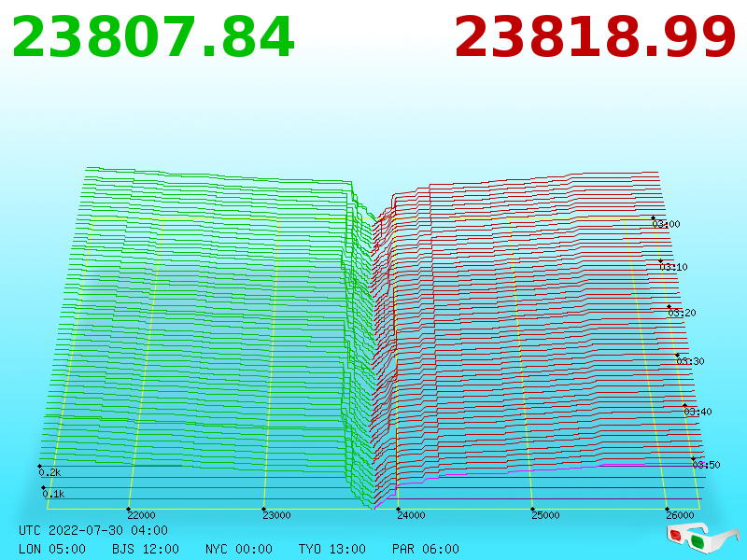Select the 03:20 time axis marker

[682, 313]
